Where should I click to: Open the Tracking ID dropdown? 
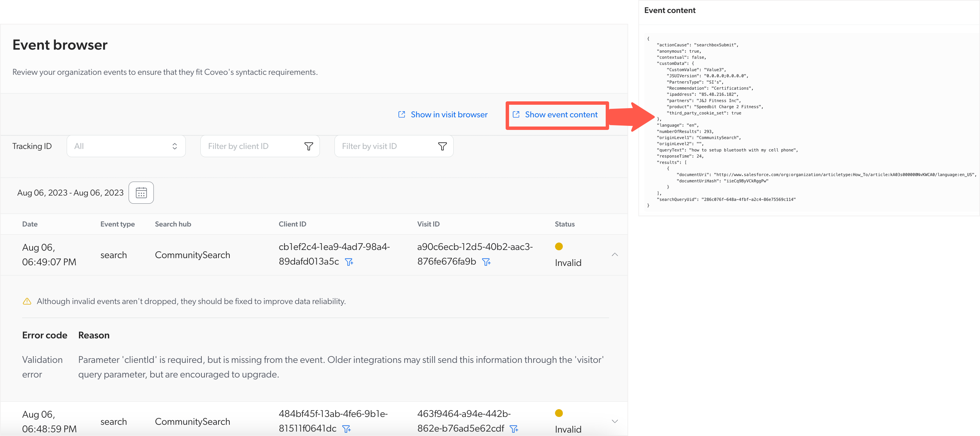tap(125, 146)
